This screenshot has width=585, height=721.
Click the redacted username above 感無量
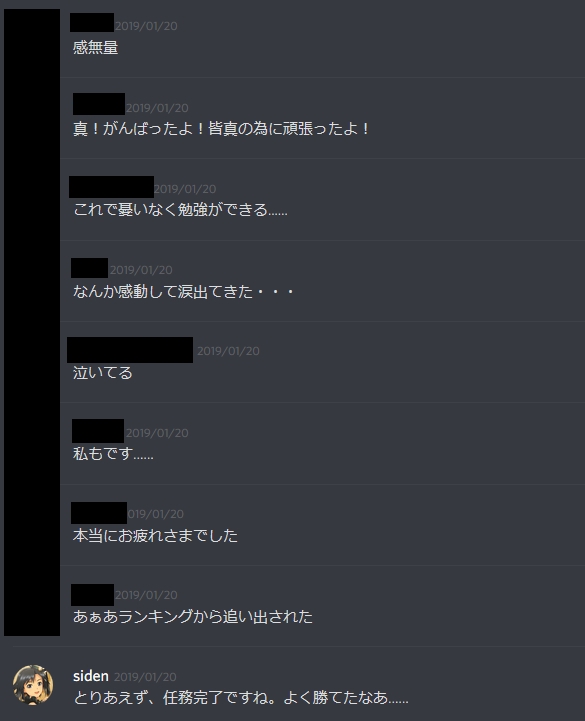[92, 23]
